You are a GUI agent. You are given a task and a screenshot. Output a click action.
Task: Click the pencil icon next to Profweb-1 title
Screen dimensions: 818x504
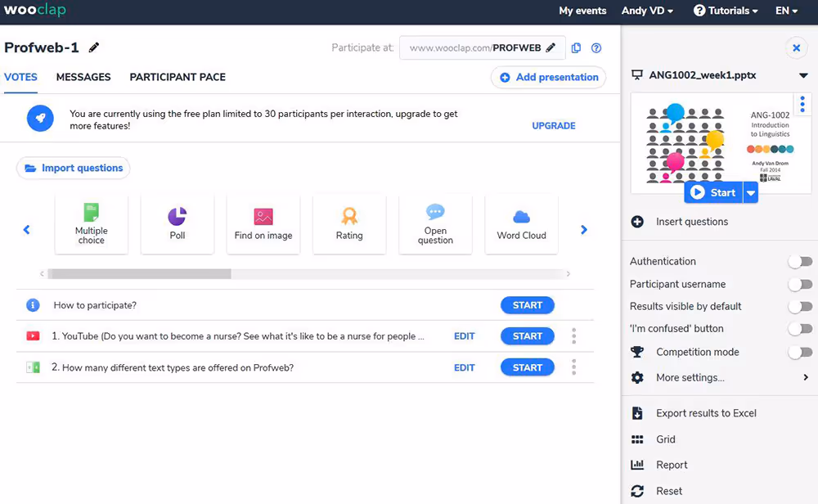[x=94, y=47]
